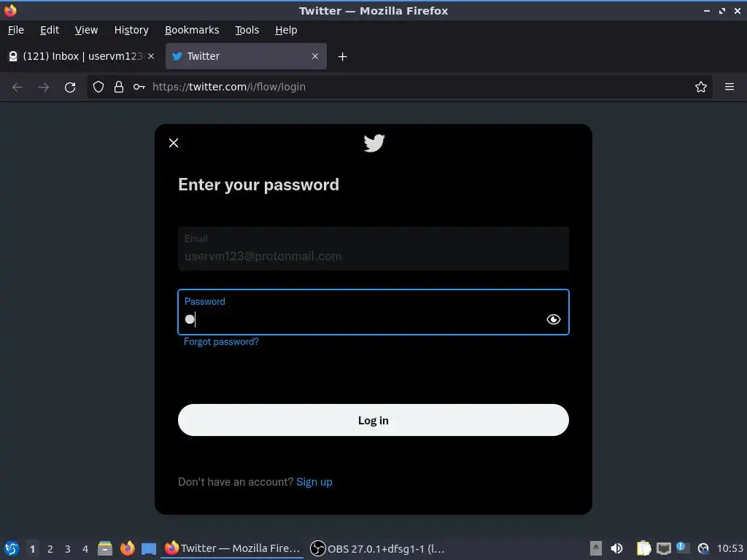The height and width of the screenshot is (560, 747).
Task: Follow the Sign up link
Action: 314,482
